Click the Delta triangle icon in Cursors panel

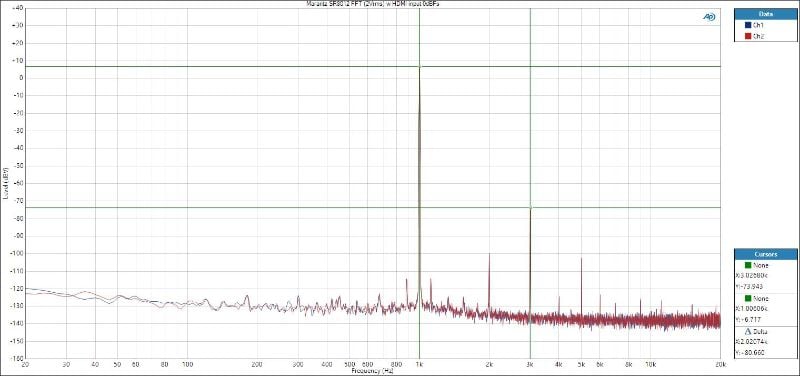coord(748,331)
